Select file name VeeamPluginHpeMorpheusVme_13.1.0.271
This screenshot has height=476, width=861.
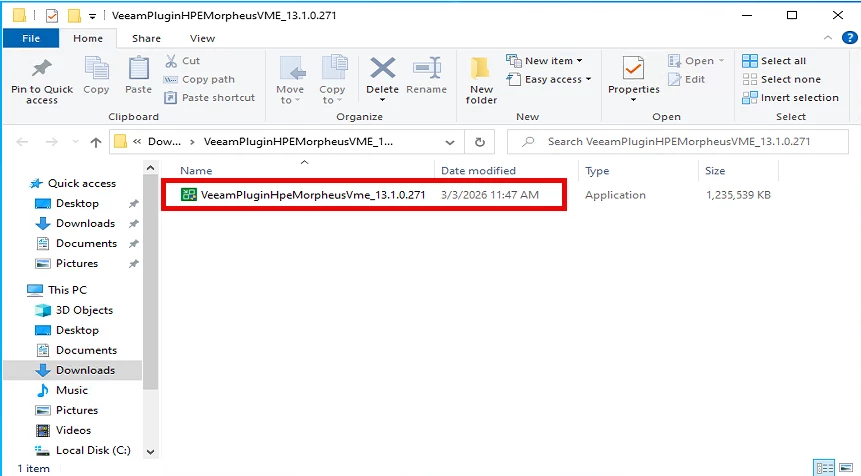coord(313,195)
